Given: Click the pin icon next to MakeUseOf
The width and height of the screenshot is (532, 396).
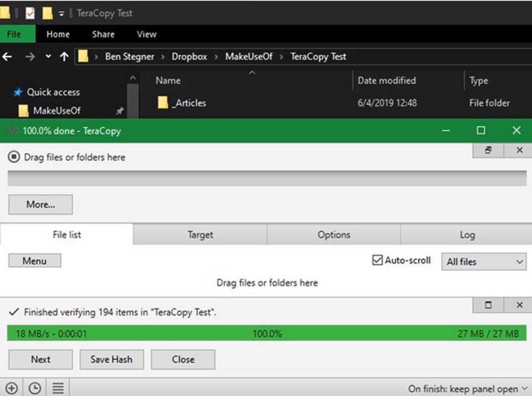Looking at the screenshot, I should pyautogui.click(x=120, y=111).
